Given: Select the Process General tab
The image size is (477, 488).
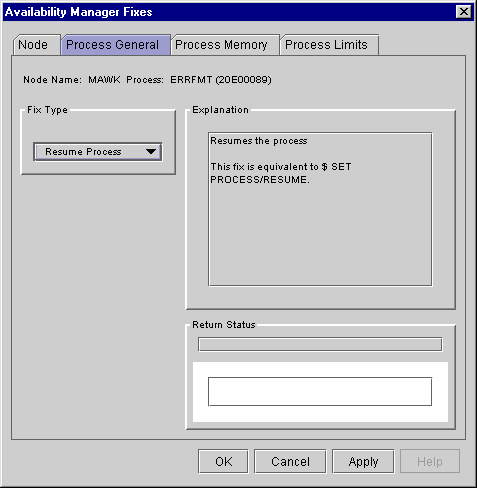Looking at the screenshot, I should point(112,45).
